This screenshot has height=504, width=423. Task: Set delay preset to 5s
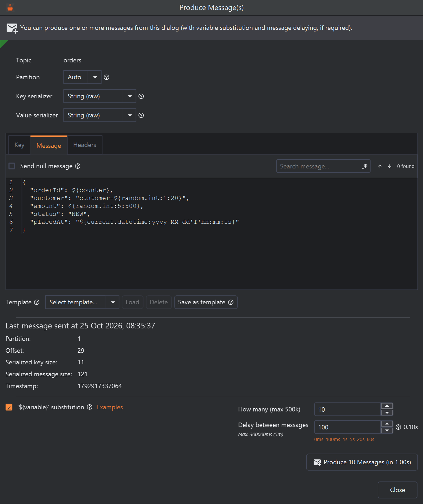pos(352,439)
